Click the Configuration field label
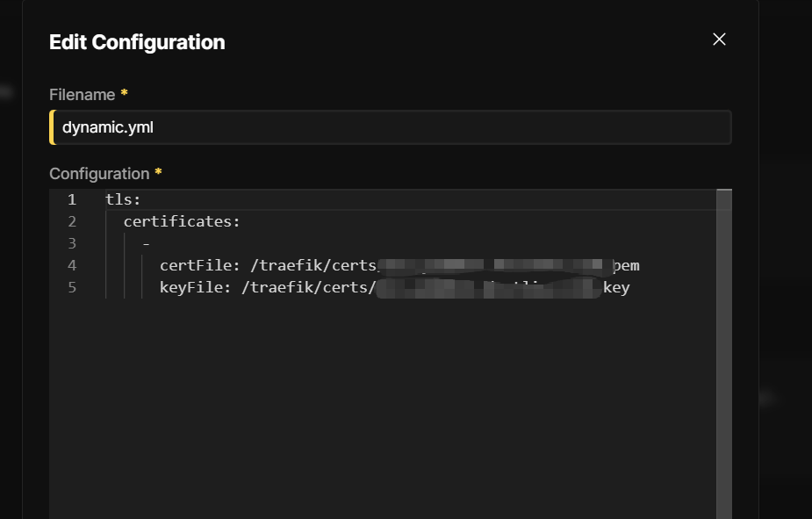Image resolution: width=812 pixels, height=519 pixels. [x=99, y=173]
